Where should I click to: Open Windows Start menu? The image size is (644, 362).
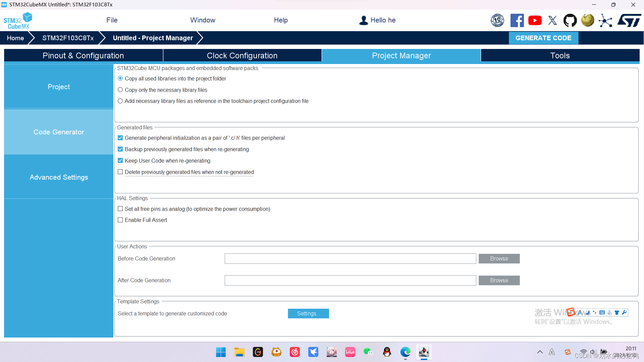tap(221, 352)
